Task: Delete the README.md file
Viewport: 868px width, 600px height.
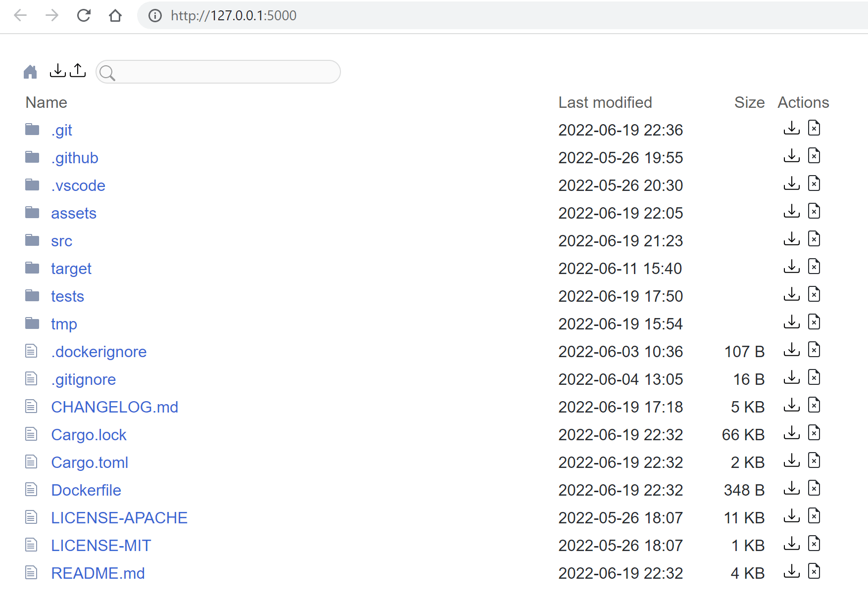Action: (x=814, y=571)
